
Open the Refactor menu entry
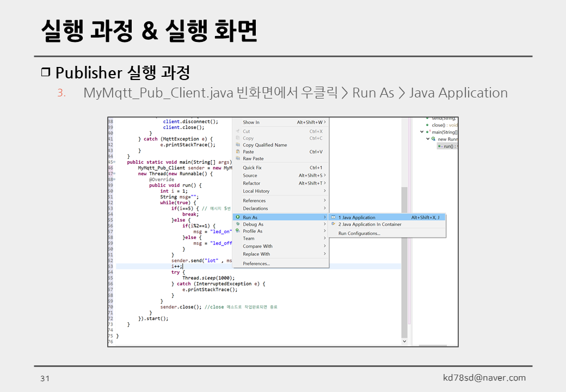(x=281, y=183)
